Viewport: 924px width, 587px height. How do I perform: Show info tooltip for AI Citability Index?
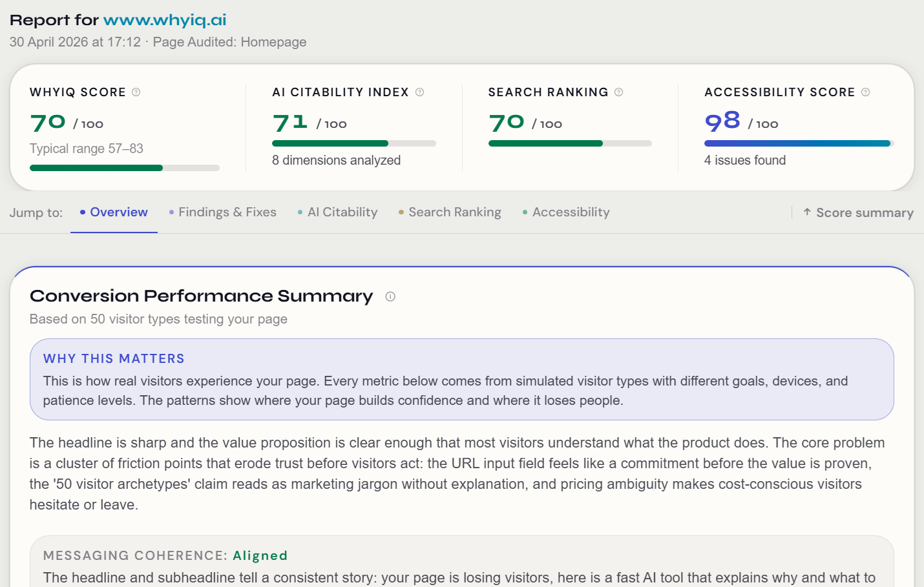tap(419, 92)
